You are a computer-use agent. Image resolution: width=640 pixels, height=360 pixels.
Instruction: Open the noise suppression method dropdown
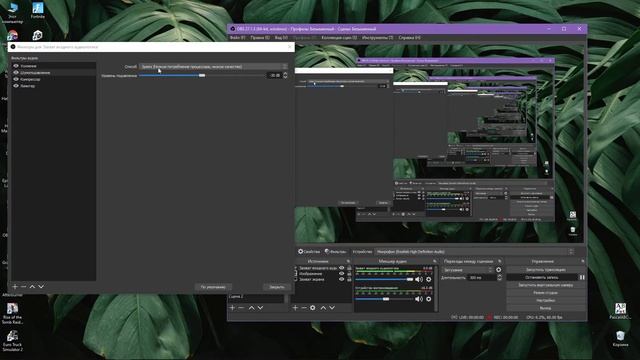(213, 67)
